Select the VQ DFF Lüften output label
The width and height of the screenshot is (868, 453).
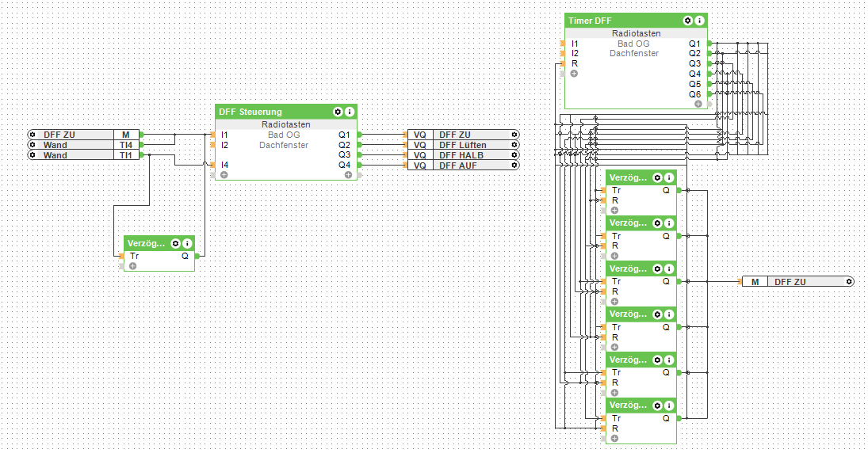[463, 145]
